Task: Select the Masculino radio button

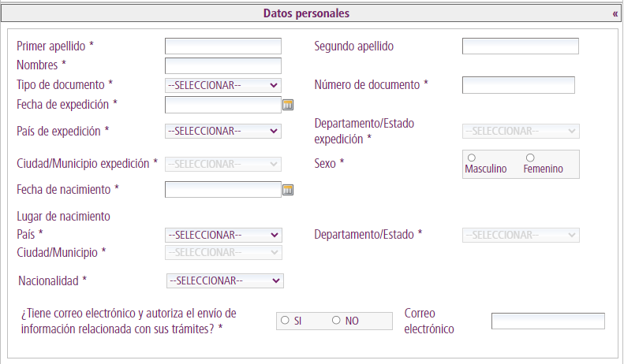Action: (471, 158)
